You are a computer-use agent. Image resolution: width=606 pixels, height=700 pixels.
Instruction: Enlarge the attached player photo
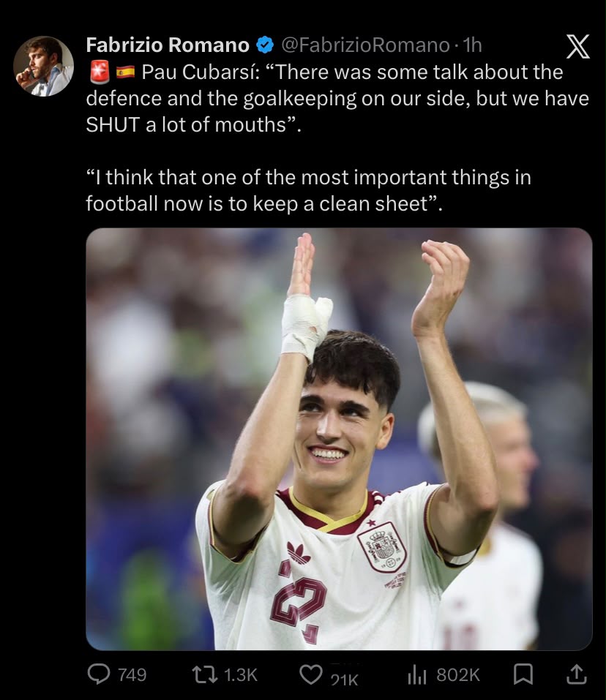[x=339, y=439]
